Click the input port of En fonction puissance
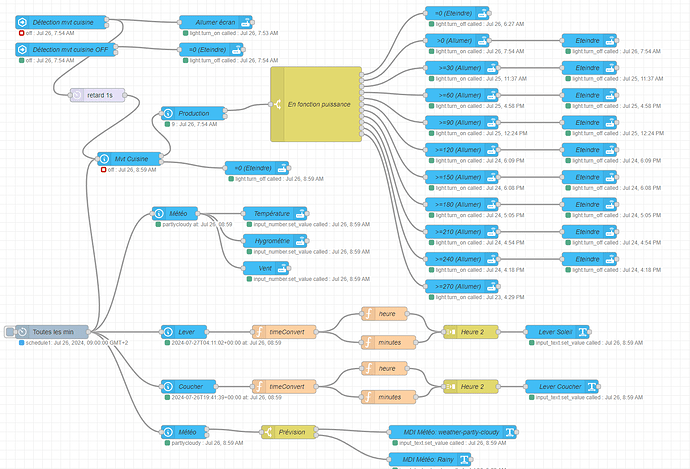The height and width of the screenshot is (469, 690). (271, 104)
